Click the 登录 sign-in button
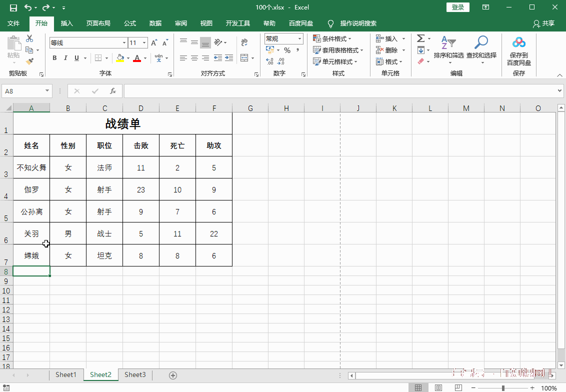 coord(457,7)
